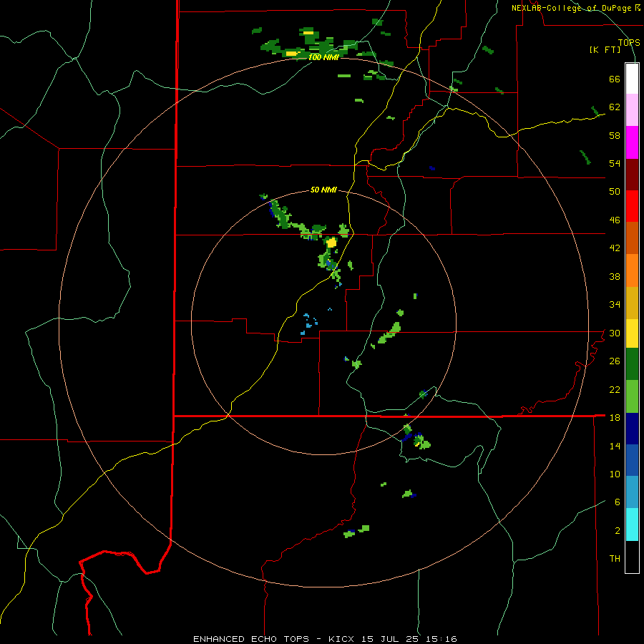Select the magenta band in the legend
The width and height of the screenshot is (644, 644).
pyautogui.click(x=632, y=142)
